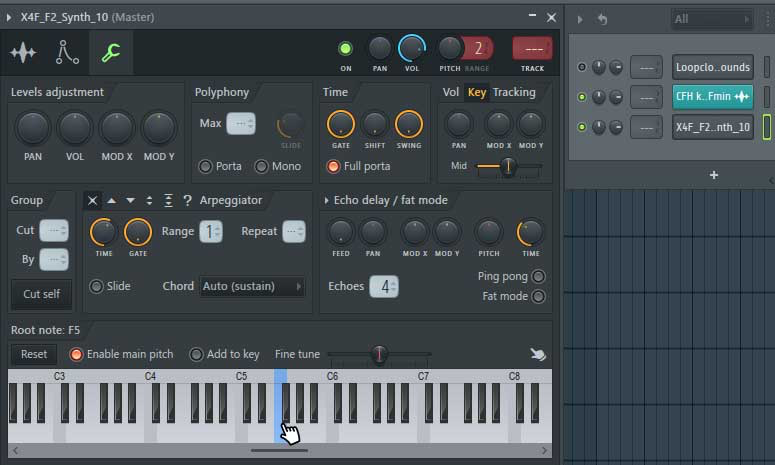
Task: Open the Chord Auto (sustain) dropdown
Action: (x=252, y=286)
